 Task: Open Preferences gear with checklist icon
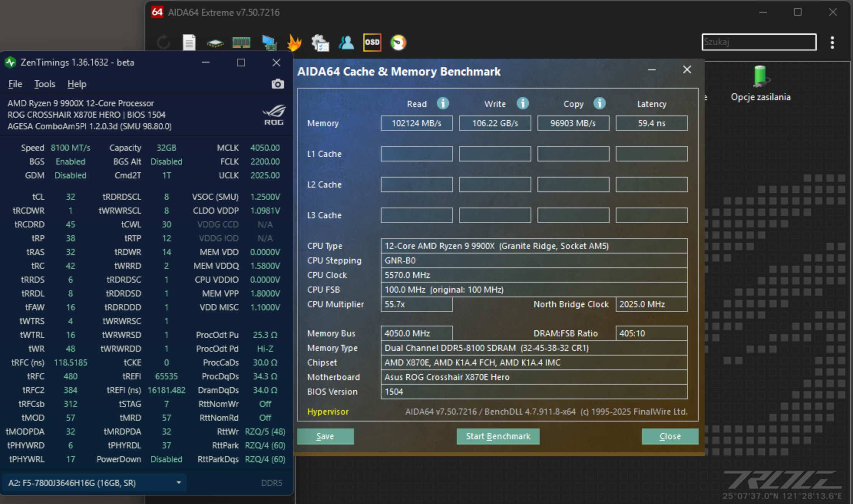click(320, 42)
